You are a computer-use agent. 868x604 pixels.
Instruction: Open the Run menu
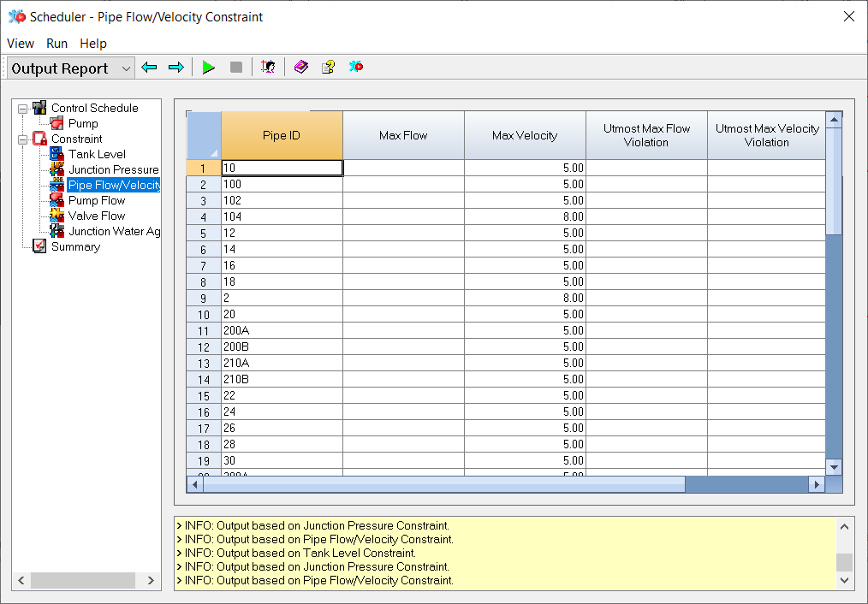click(57, 43)
